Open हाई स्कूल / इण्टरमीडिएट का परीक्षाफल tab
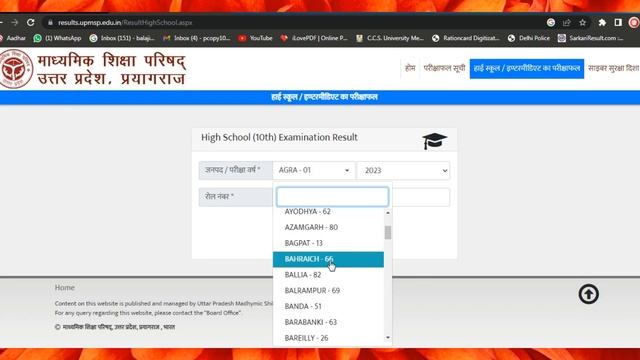 pyautogui.click(x=527, y=68)
